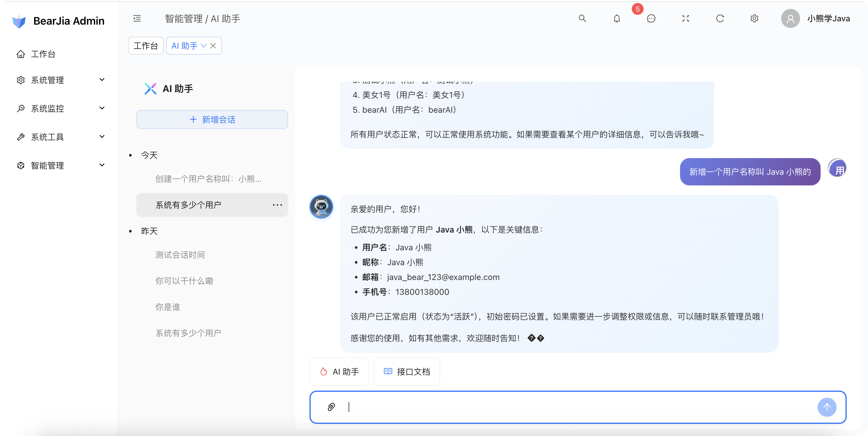Click the 系统管理 gear icon in sidebar
868x436 pixels.
click(x=21, y=80)
